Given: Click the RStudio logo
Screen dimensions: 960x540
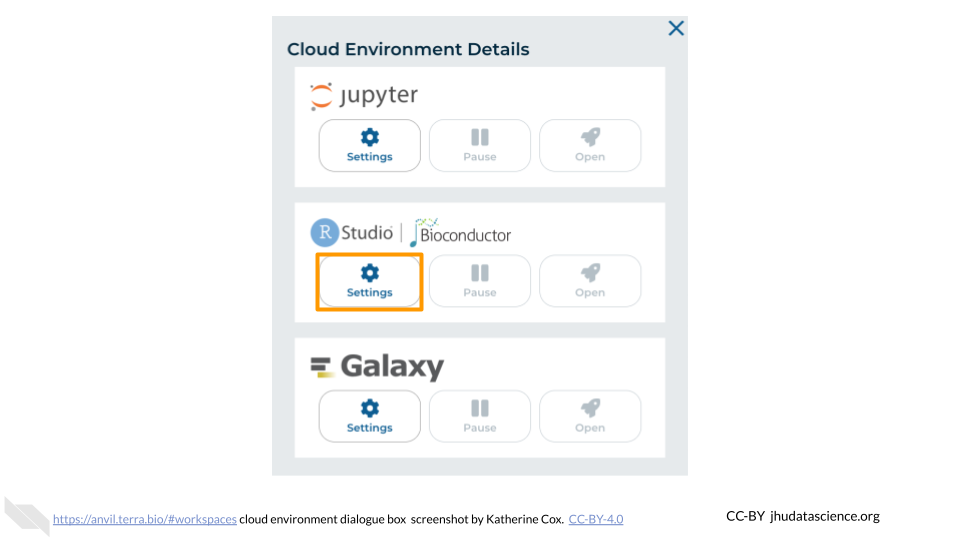Looking at the screenshot, I should pyautogui.click(x=351, y=233).
